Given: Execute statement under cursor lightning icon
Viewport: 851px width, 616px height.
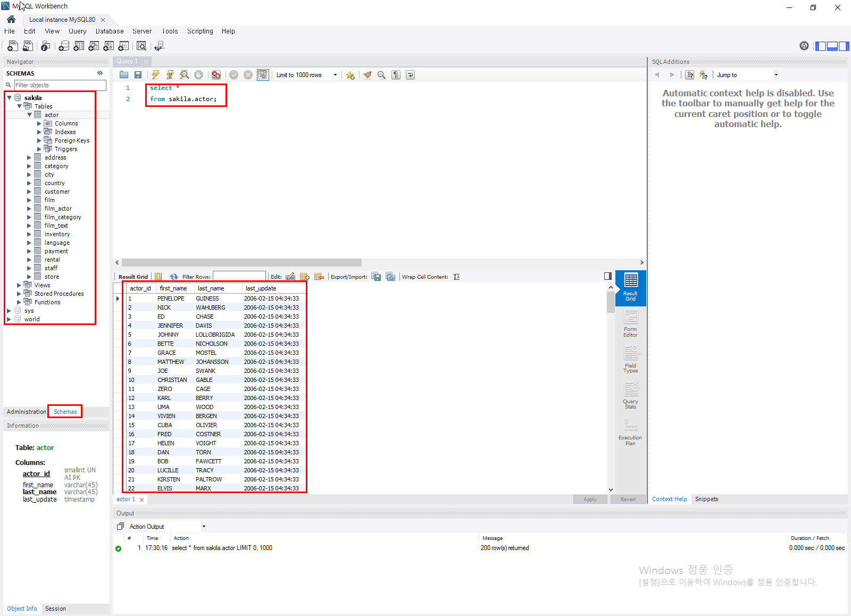Looking at the screenshot, I should [x=170, y=75].
